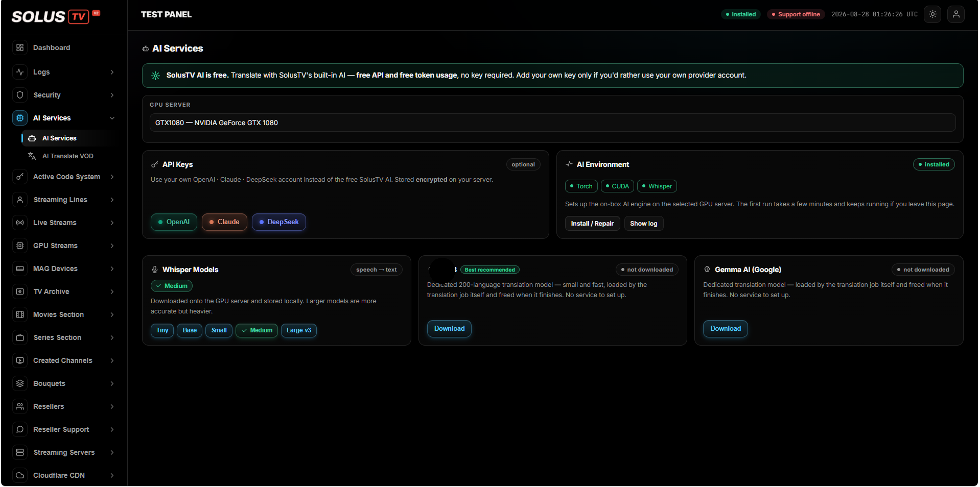Viewport: 980px width, 487px height.
Task: Click the UTC timestamp in header
Action: pos(874,14)
